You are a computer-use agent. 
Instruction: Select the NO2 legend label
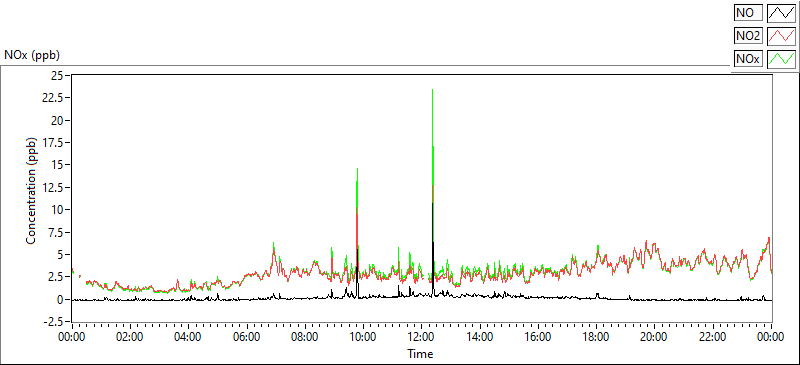point(748,36)
